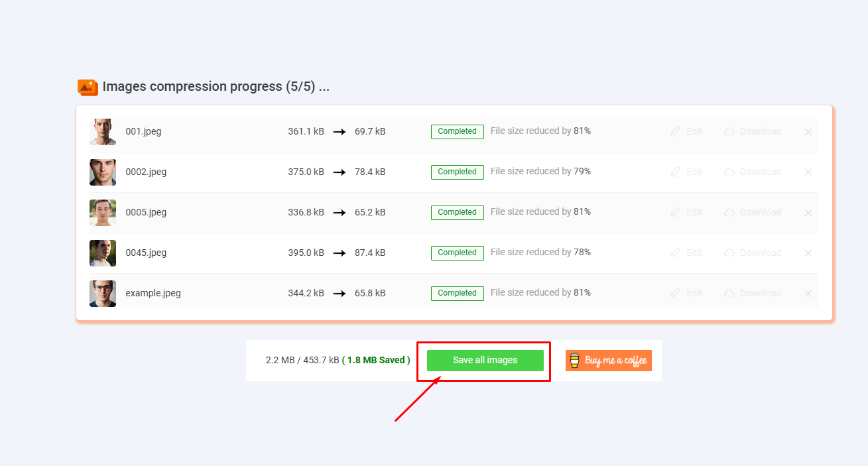
Task: Edit the 0045.jpeg image
Action: pyautogui.click(x=686, y=253)
